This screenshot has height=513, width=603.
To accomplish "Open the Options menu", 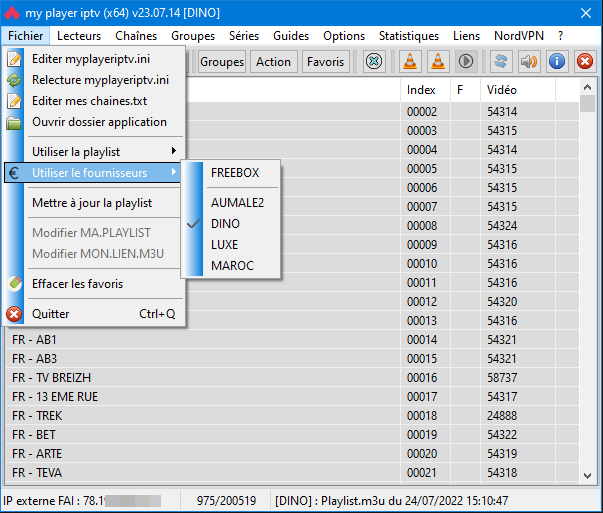I will [x=344, y=36].
